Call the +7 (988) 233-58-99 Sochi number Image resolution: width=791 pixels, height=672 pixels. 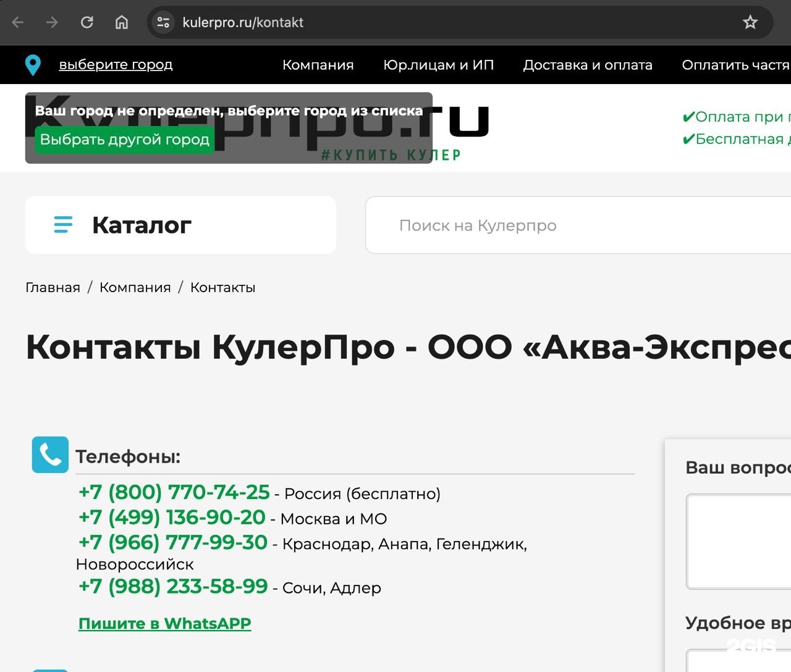tap(173, 587)
